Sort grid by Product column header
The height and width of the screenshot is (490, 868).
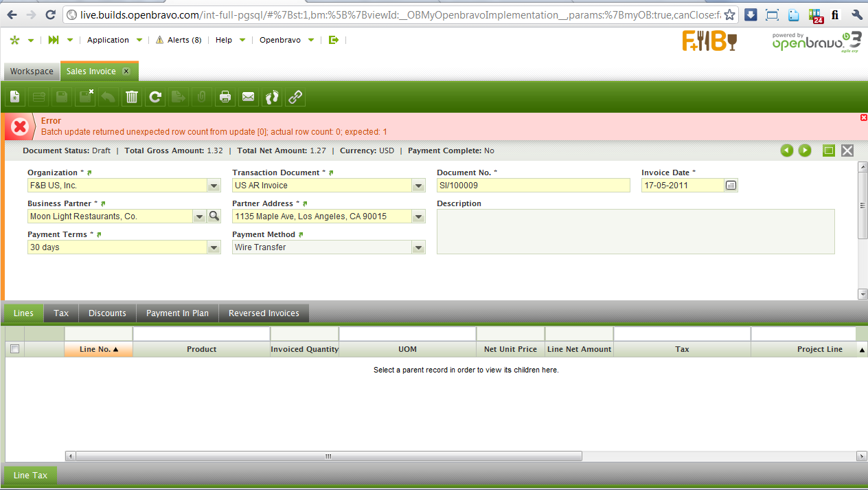coord(201,349)
